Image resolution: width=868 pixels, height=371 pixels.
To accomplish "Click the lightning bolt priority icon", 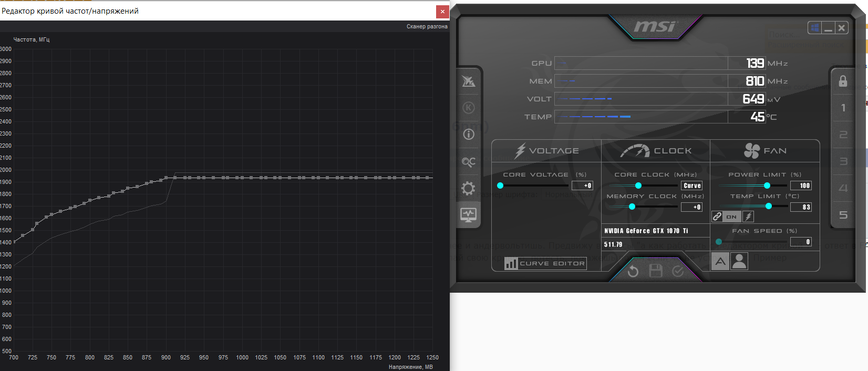I will pos(748,217).
